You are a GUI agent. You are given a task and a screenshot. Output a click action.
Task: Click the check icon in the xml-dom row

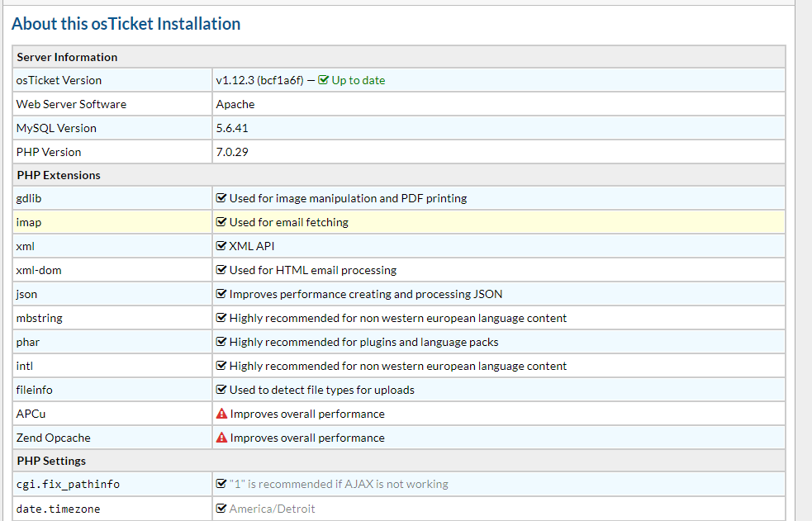[221, 270]
